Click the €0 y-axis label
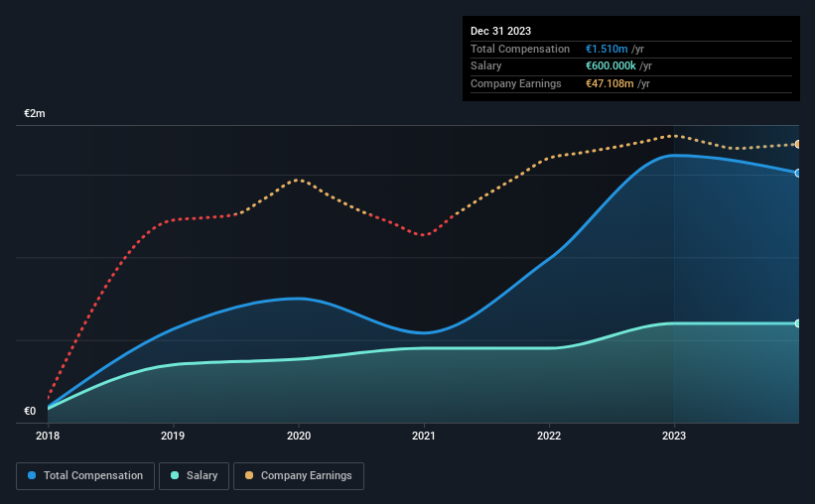815x504 pixels. 30,411
